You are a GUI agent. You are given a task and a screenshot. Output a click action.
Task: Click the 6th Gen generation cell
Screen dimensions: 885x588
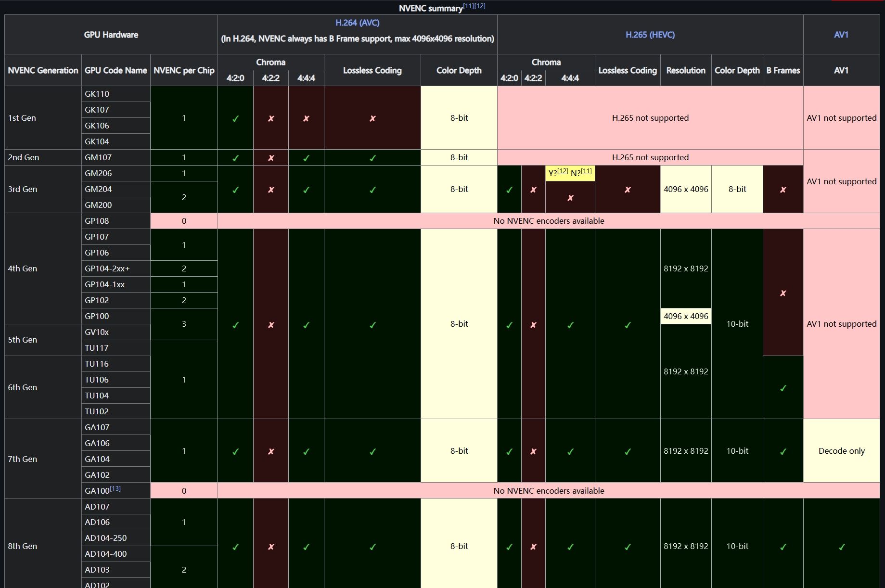tap(43, 387)
